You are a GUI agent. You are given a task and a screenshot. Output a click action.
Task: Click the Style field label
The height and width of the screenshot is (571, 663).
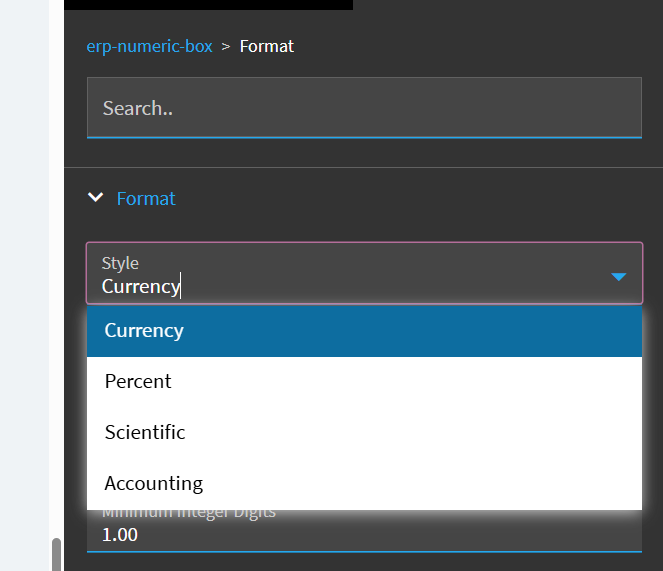click(x=120, y=263)
